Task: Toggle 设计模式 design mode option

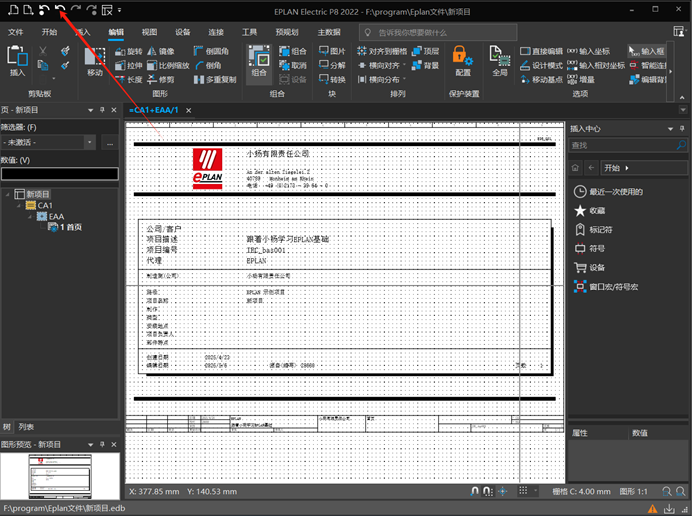Action: (542, 65)
